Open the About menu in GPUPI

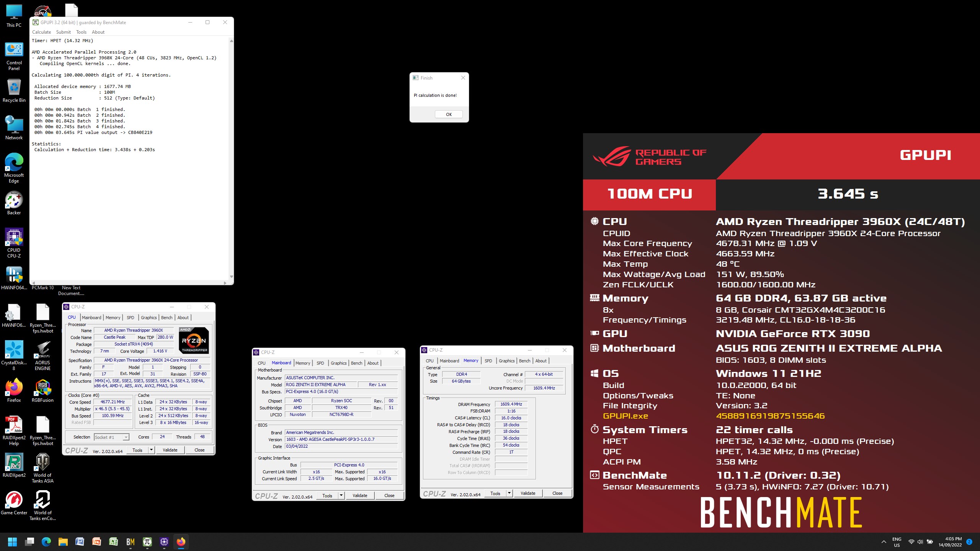[x=98, y=32]
